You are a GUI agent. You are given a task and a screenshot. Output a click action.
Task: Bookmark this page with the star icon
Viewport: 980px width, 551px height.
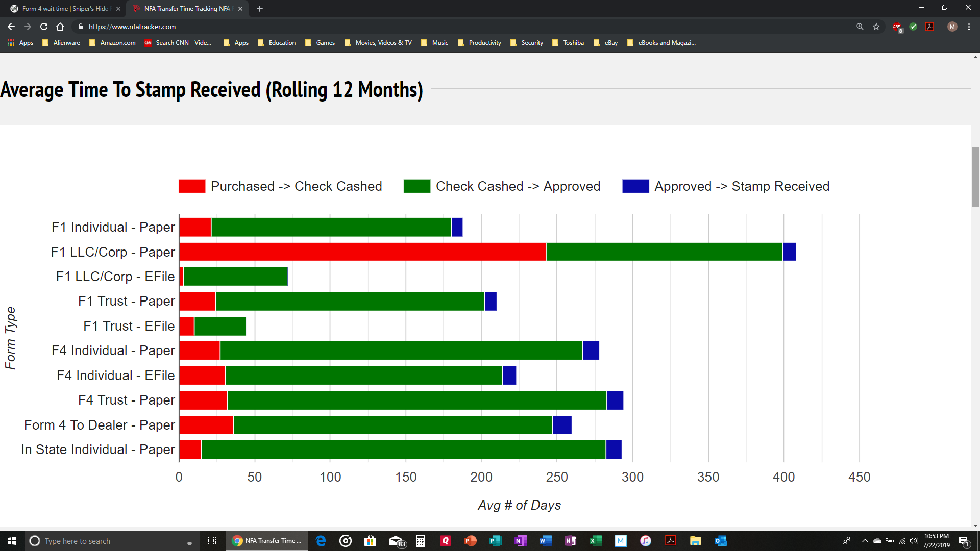click(x=876, y=27)
